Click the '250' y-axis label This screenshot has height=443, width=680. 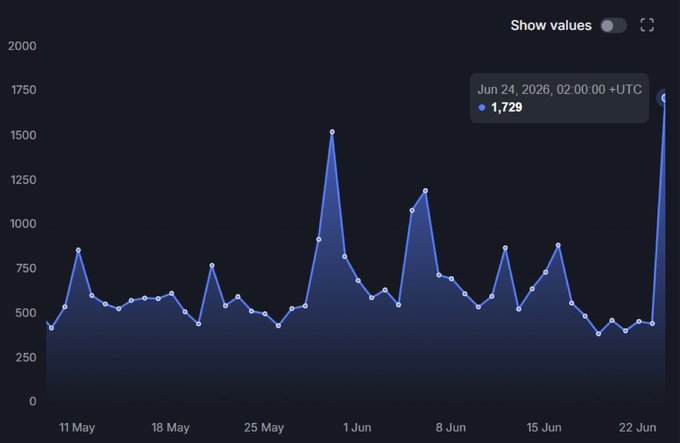[x=26, y=358]
